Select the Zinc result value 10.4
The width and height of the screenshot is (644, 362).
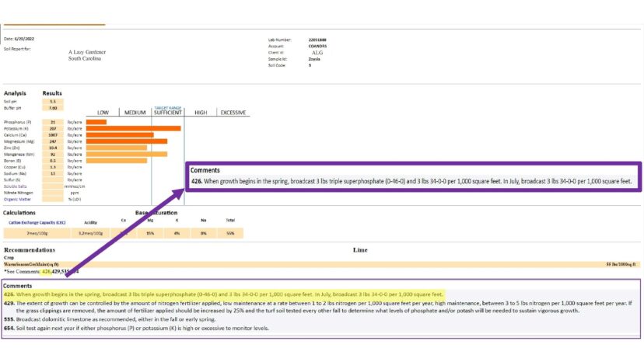click(x=53, y=148)
